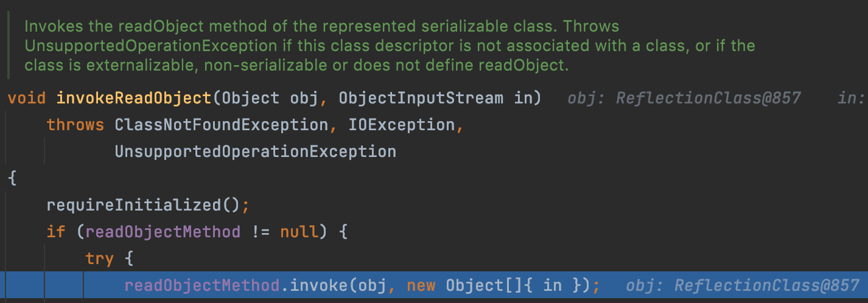The width and height of the screenshot is (868, 303).
Task: Click UnsupportedOperationException in the throws clause
Action: tap(255, 151)
